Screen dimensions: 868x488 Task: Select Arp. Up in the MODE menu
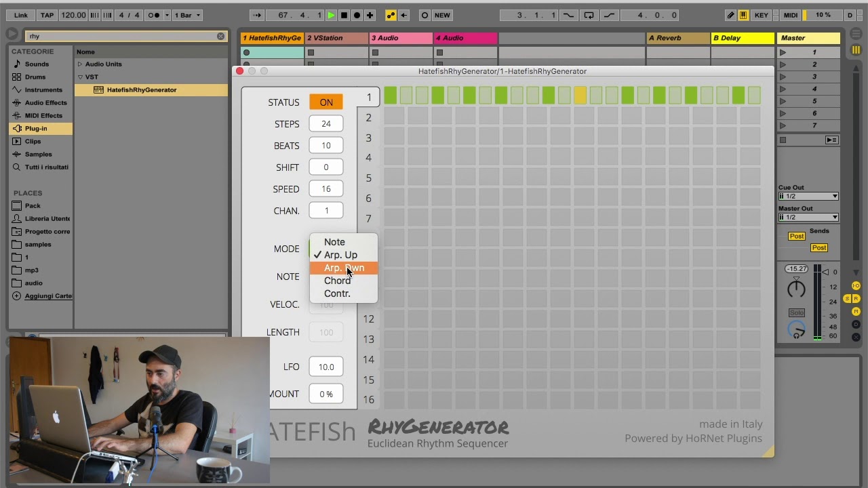[x=343, y=255]
